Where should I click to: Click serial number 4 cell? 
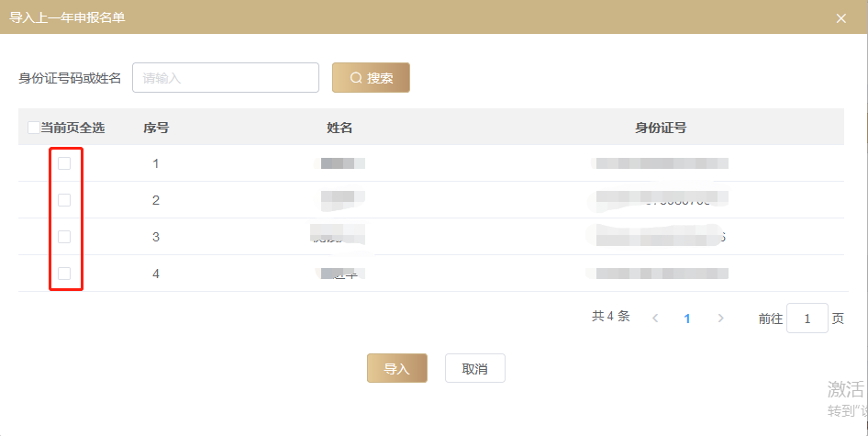(x=156, y=274)
